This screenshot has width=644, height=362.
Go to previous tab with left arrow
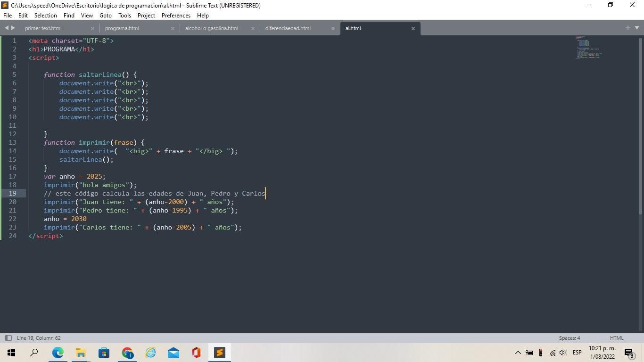pos(7,28)
